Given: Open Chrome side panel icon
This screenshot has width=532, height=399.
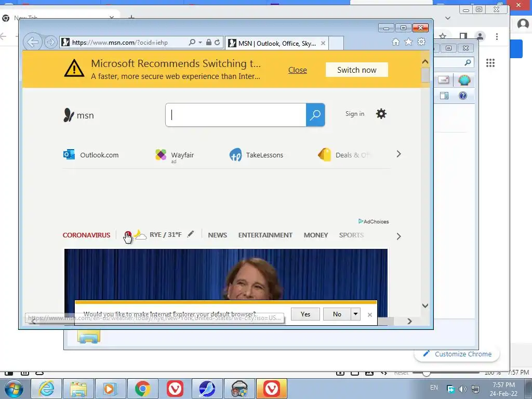Looking at the screenshot, I should [x=463, y=36].
